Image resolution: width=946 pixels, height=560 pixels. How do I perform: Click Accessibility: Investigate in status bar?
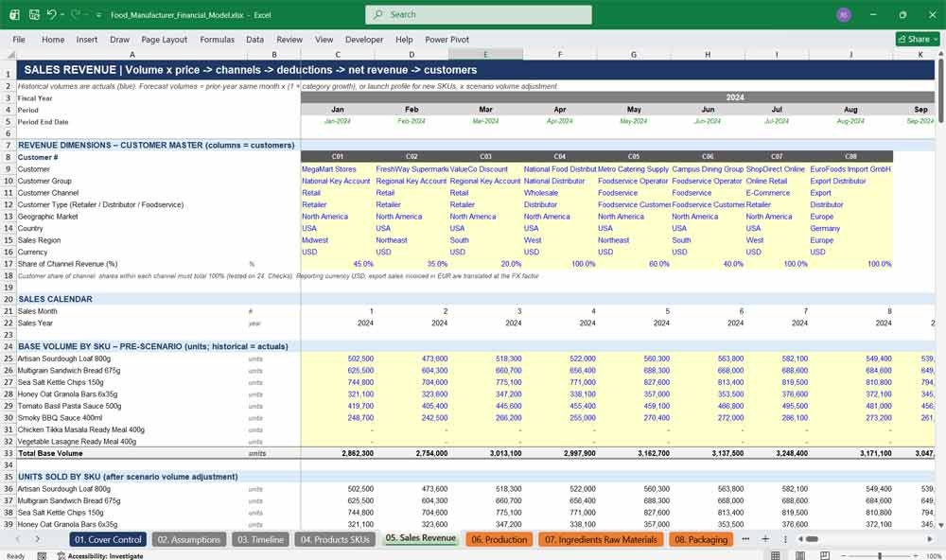click(100, 556)
